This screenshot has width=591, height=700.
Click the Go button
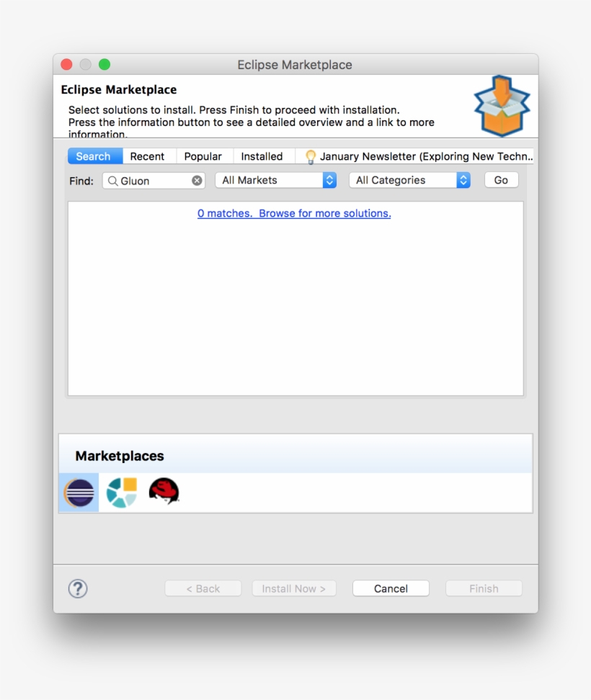(501, 180)
